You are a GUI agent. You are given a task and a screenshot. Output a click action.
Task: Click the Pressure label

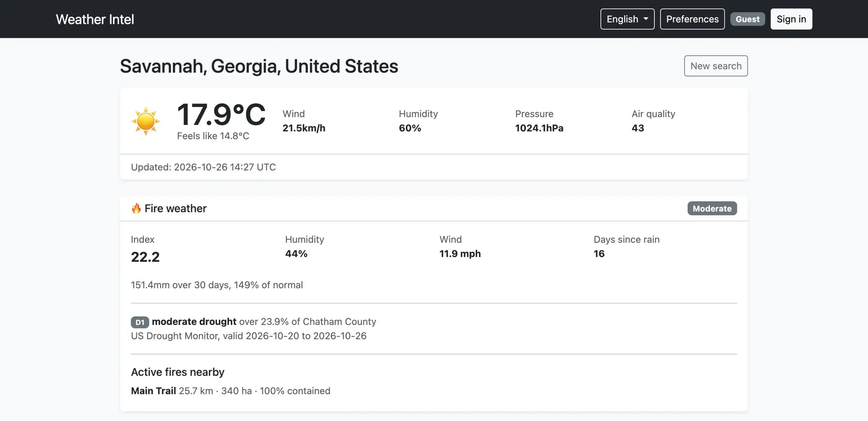click(x=534, y=114)
